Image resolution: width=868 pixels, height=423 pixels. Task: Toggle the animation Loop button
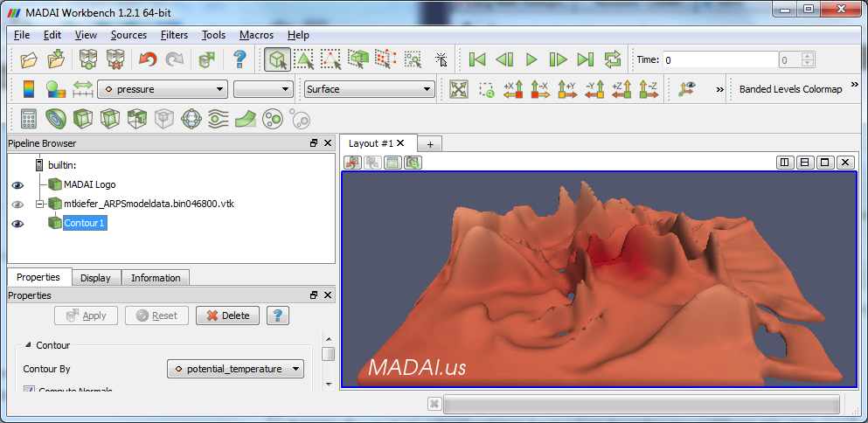click(613, 59)
